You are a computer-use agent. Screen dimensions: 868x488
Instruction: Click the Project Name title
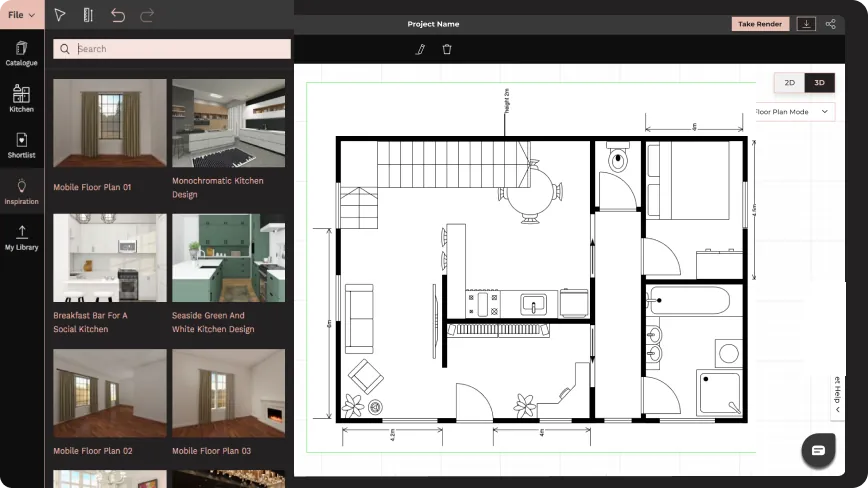[433, 24]
